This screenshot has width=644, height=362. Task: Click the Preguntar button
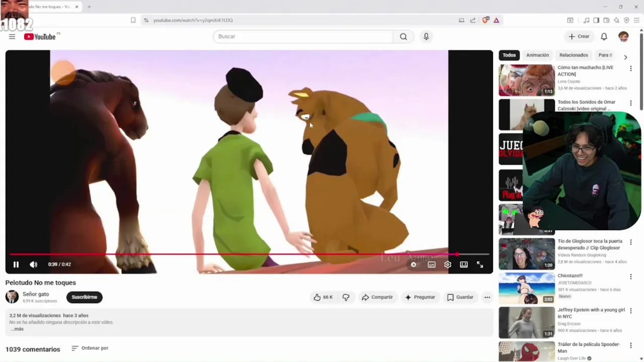point(420,297)
